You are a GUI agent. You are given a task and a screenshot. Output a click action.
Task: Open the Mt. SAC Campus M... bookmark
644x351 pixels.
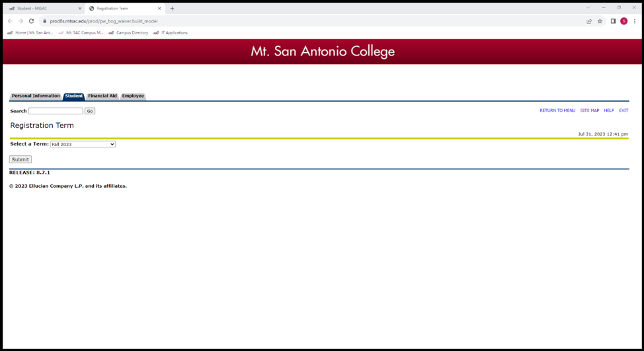coord(81,32)
